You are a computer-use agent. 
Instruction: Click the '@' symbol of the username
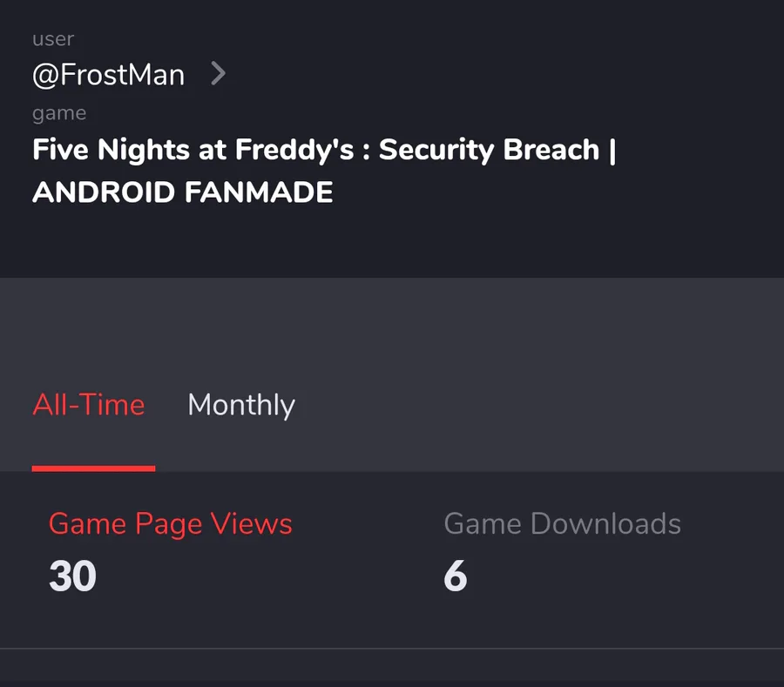(x=46, y=76)
